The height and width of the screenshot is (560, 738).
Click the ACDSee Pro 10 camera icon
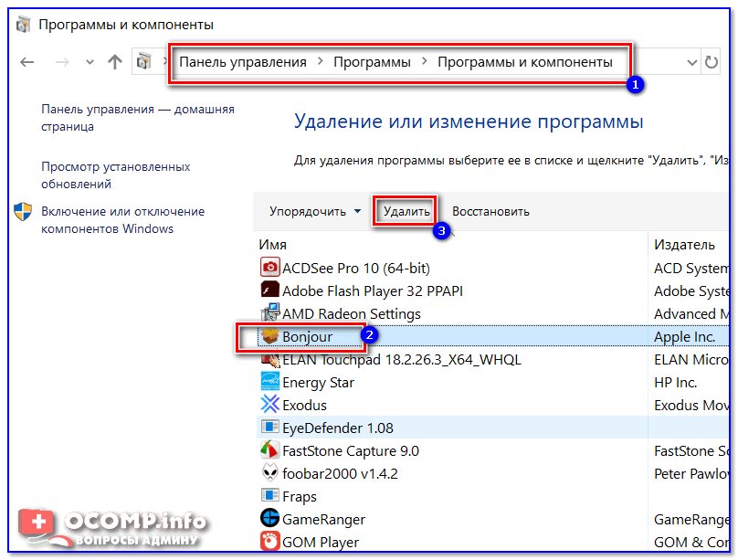[270, 267]
